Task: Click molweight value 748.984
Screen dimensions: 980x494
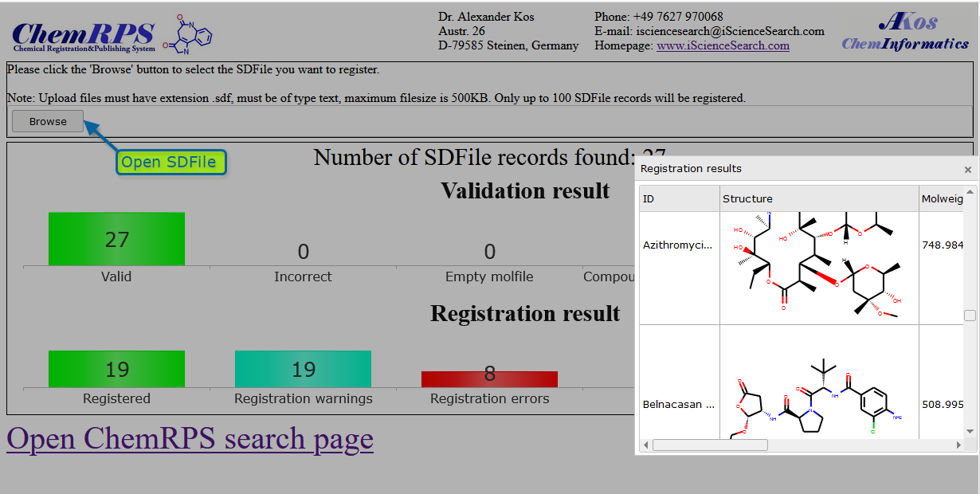Action: click(942, 245)
